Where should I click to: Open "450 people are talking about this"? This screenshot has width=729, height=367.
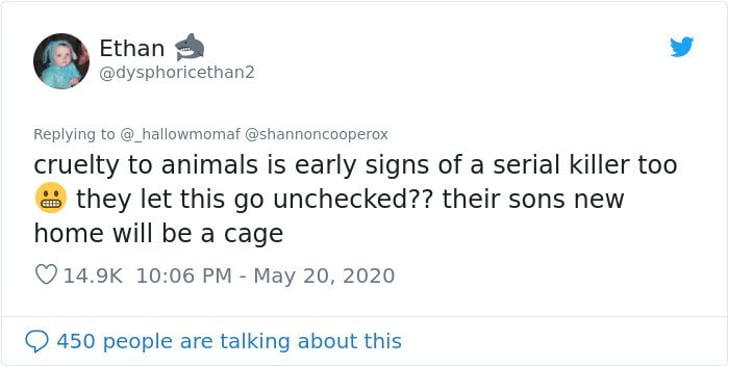click(229, 341)
